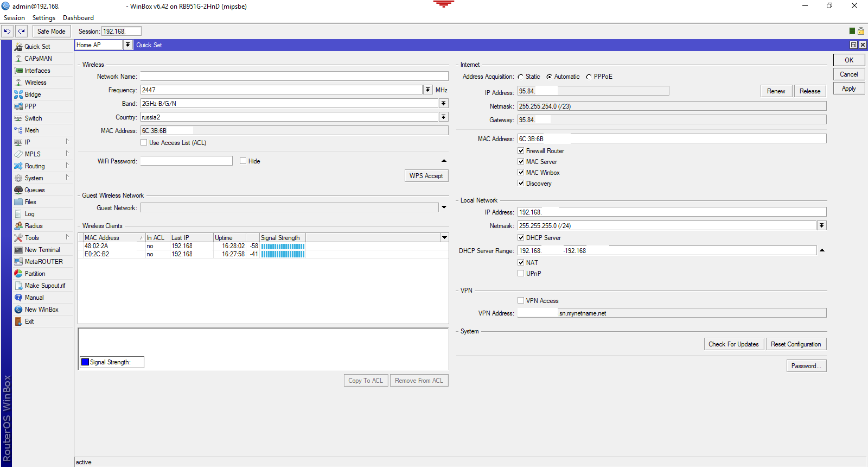Enable VPN Access checkbox

521,300
